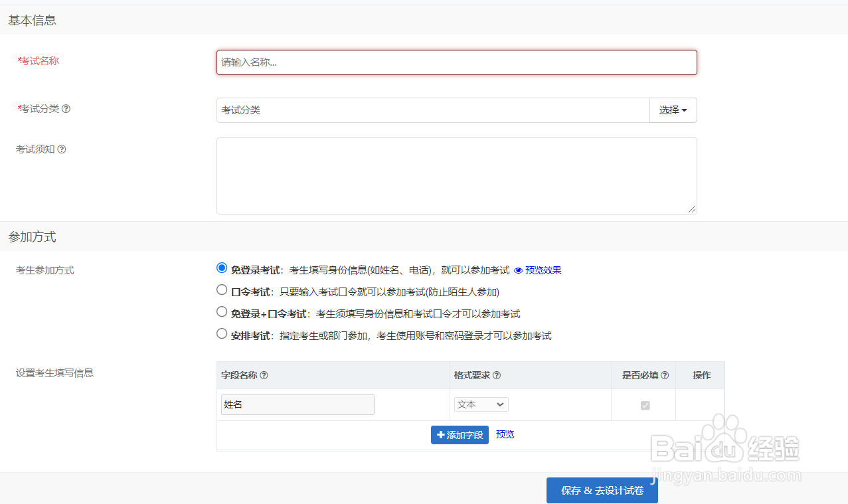Click the 请输入名称 exam name field
The width and height of the screenshot is (848, 504).
tap(456, 62)
